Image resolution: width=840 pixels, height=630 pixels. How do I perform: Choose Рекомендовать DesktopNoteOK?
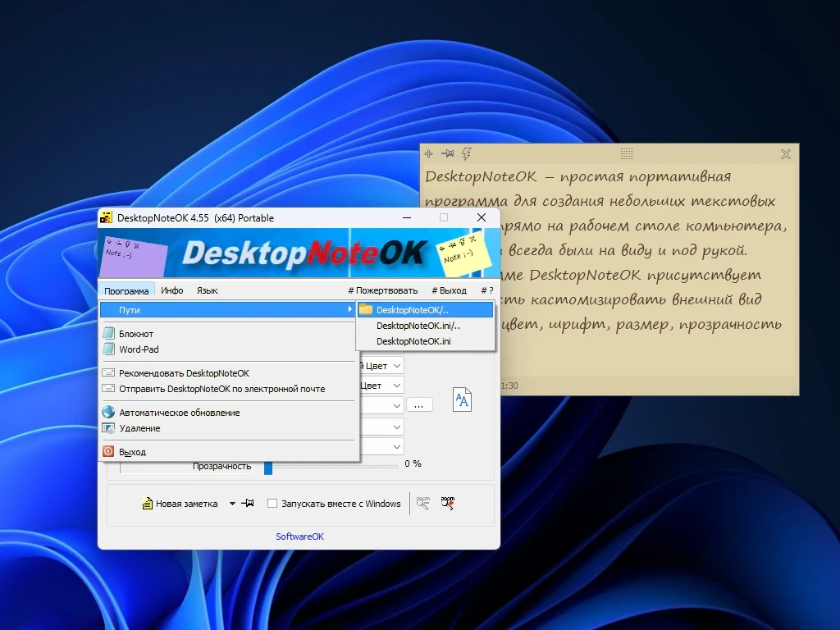click(228, 373)
